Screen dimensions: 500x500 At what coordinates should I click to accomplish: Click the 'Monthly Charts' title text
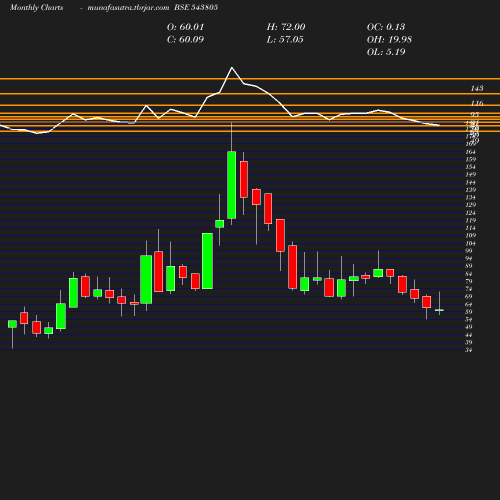pyautogui.click(x=37, y=7)
